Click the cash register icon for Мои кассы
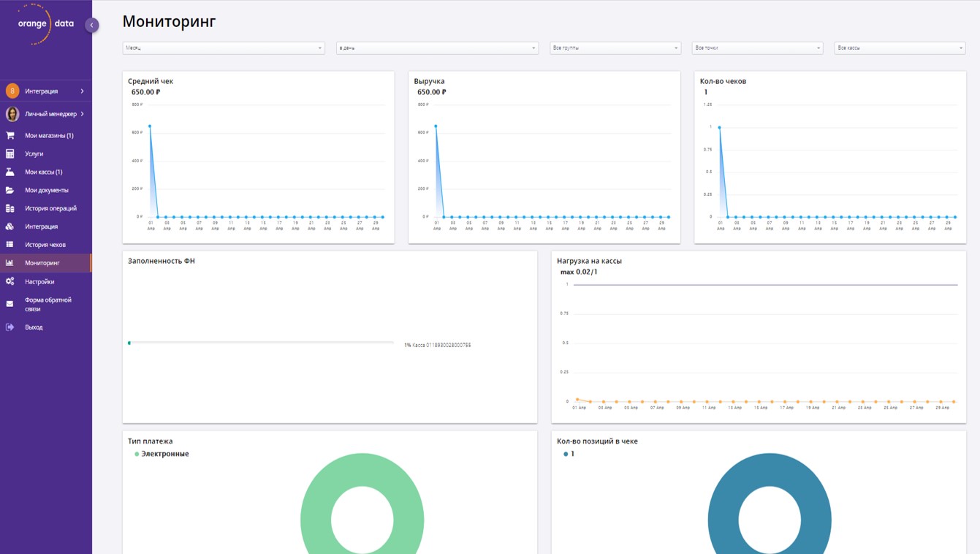This screenshot has width=980, height=554. click(10, 172)
